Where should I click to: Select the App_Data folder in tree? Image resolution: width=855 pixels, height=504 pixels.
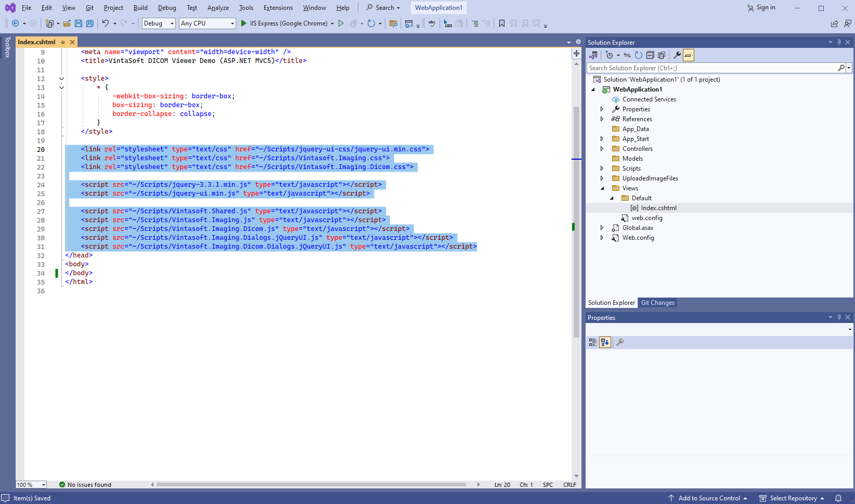pos(636,129)
